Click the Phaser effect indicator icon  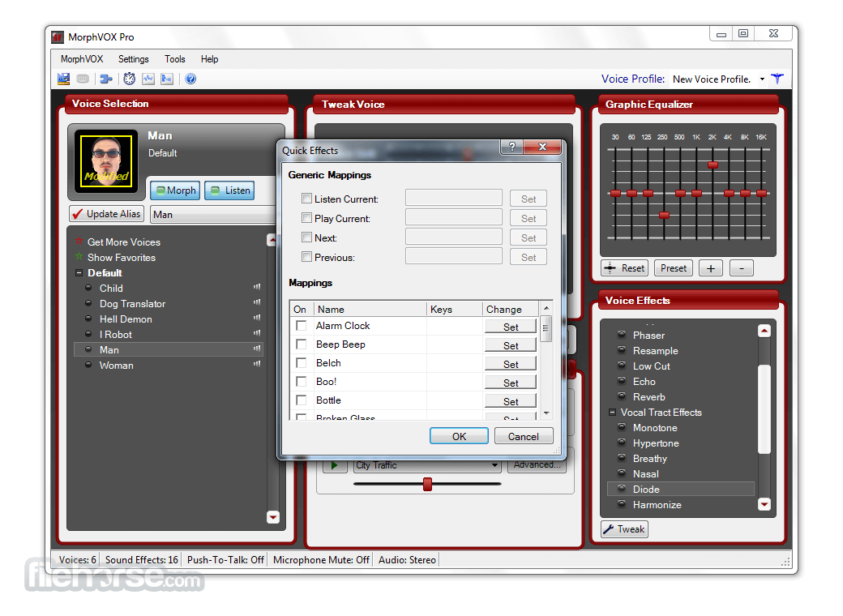click(x=622, y=334)
